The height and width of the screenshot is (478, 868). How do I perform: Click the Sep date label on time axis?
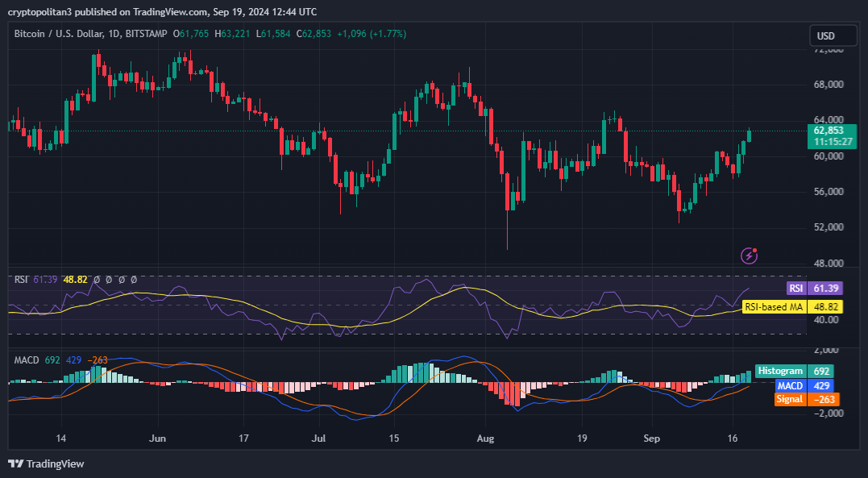[653, 439]
